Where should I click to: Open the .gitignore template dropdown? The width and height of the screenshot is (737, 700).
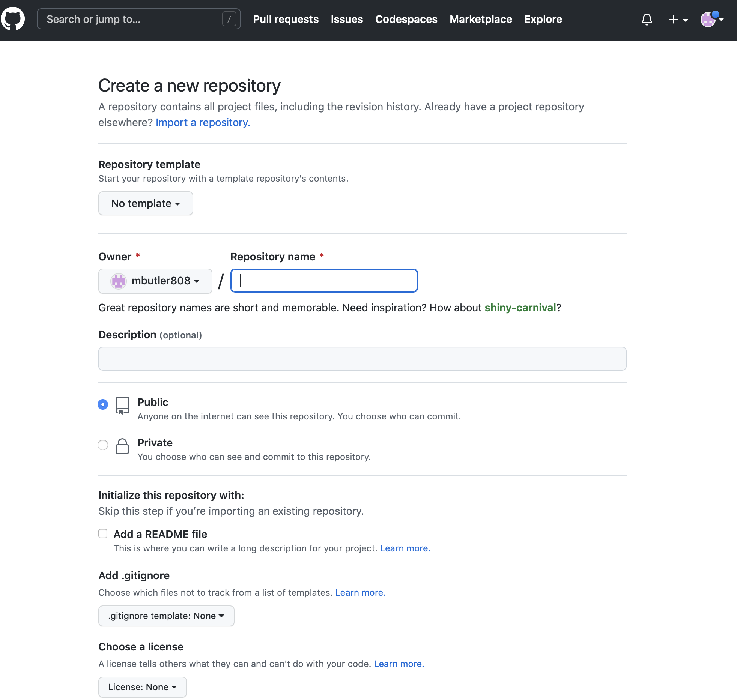pos(166,616)
